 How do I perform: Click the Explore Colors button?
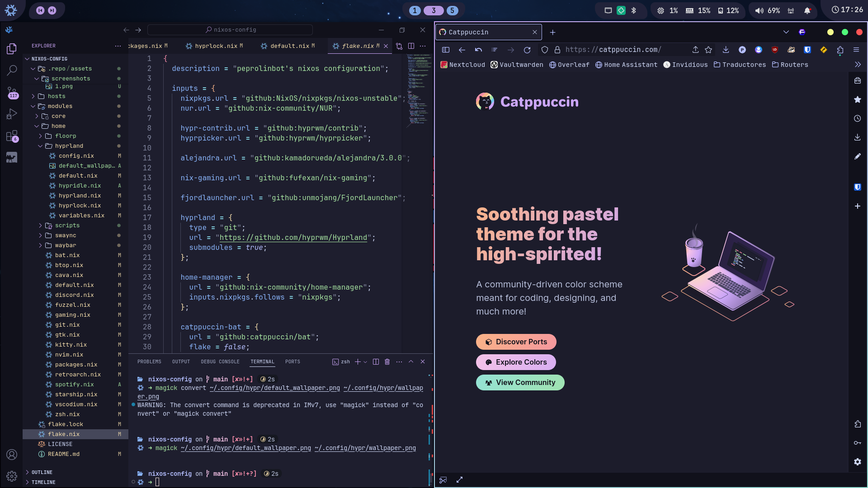coord(516,362)
